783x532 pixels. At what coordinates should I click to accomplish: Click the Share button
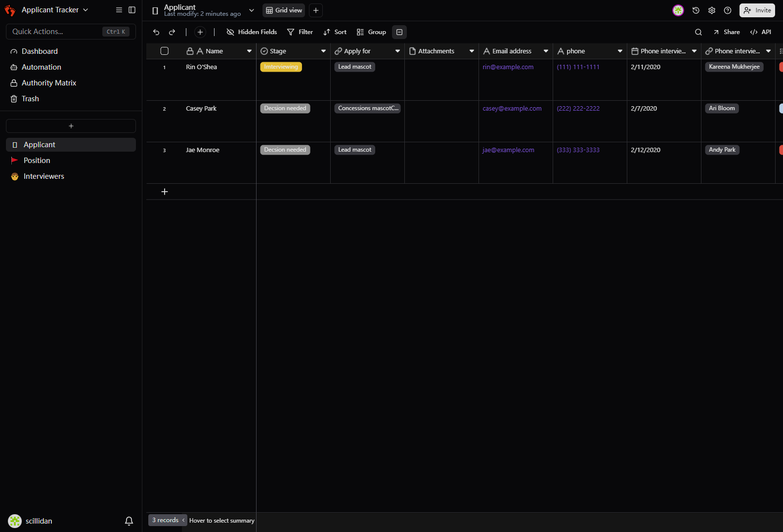click(x=726, y=32)
